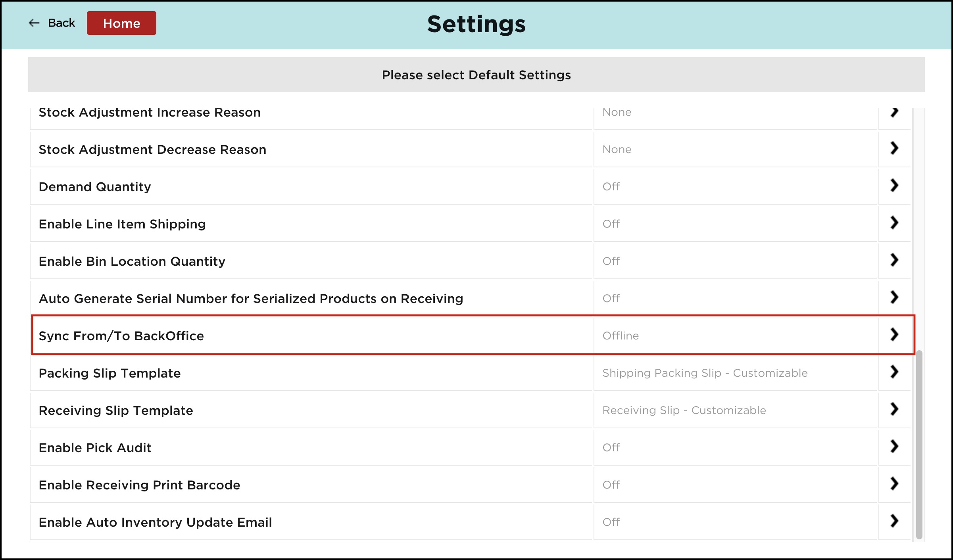Open Stock Adjustment Decrease Reason chevron
This screenshot has width=953, height=560.
point(894,148)
